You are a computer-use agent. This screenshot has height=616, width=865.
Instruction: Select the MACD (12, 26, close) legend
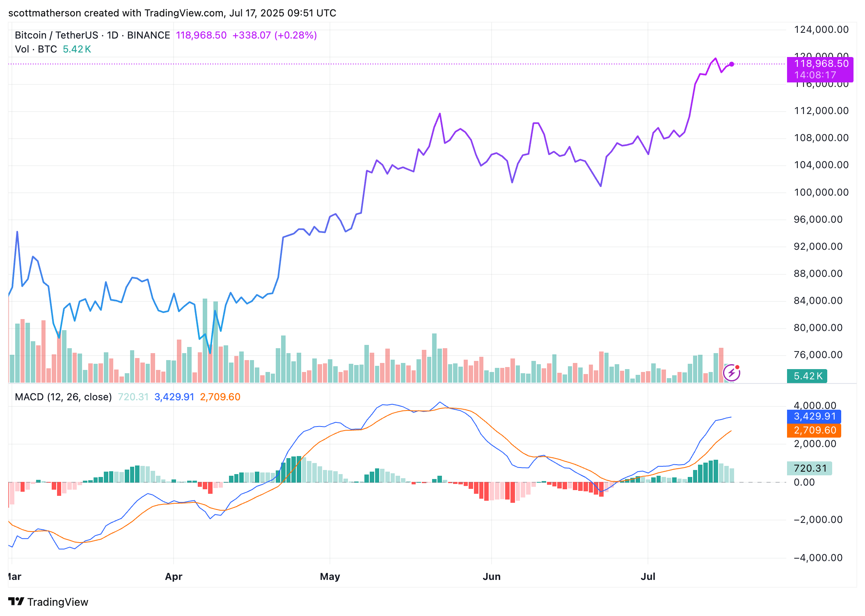tap(63, 397)
